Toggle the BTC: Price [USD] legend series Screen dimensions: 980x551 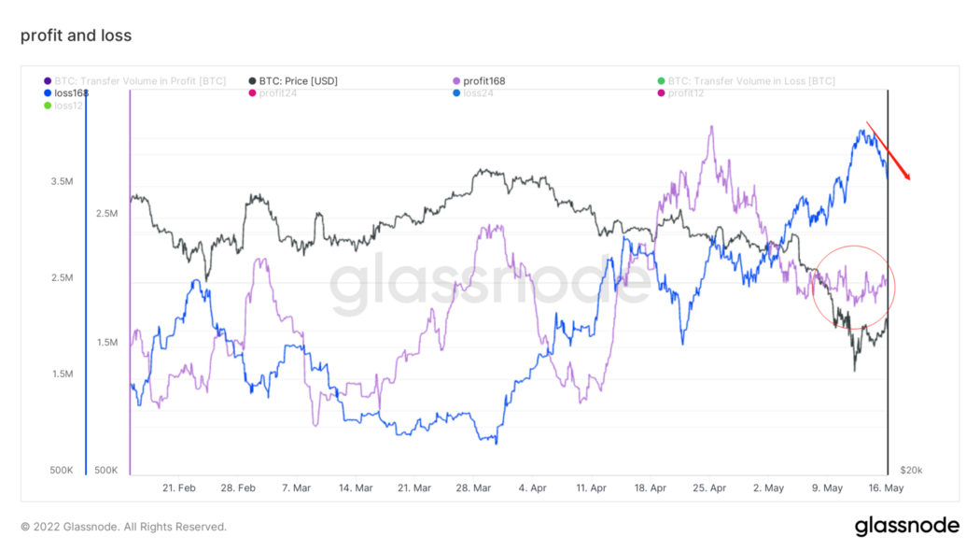click(298, 81)
